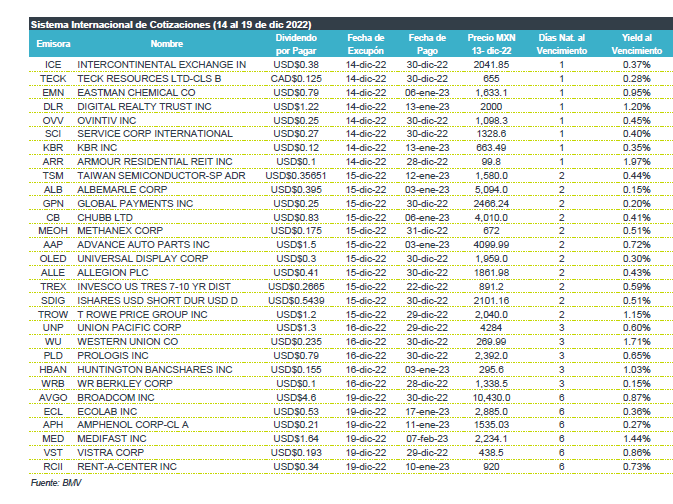Select payment date '17-ene-23' for ECL
Screen dimensions: 673x504
427,412
